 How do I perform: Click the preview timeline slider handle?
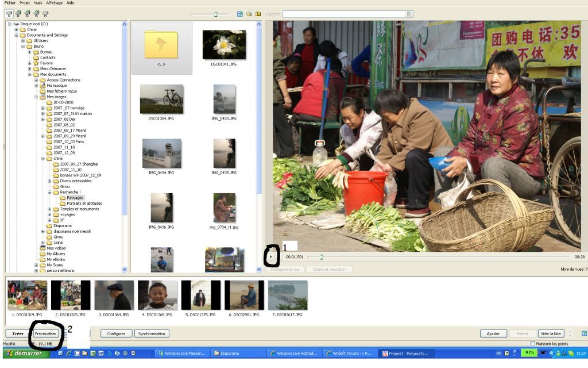[x=322, y=257]
